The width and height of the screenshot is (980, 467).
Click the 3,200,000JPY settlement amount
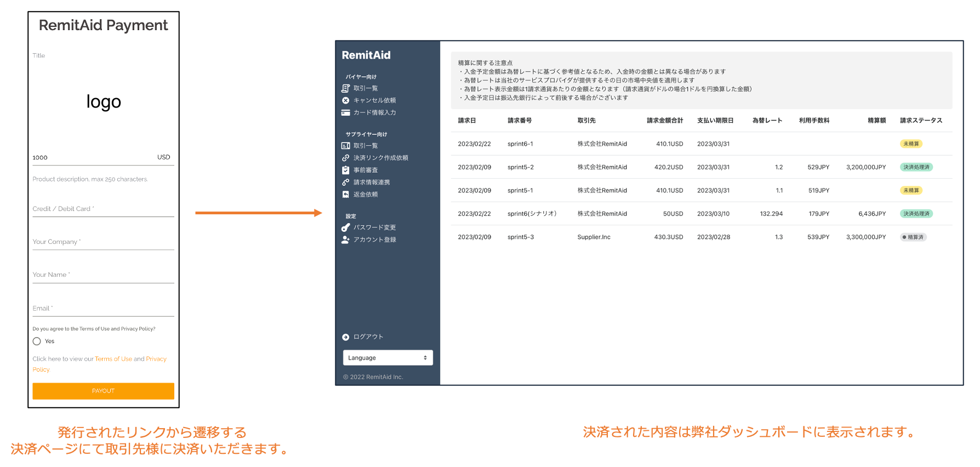[866, 167]
